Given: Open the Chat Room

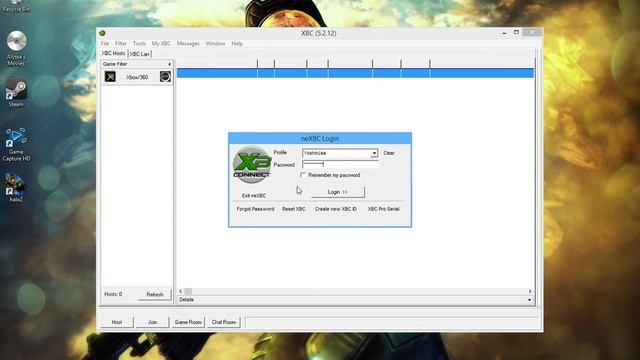Looking at the screenshot, I should coord(224,322).
